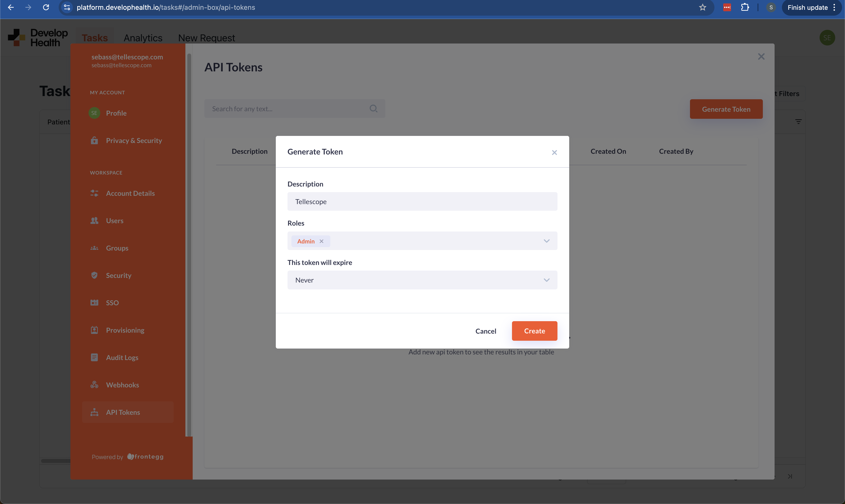
Task: Click the search magnifier icon
Action: [x=374, y=109]
